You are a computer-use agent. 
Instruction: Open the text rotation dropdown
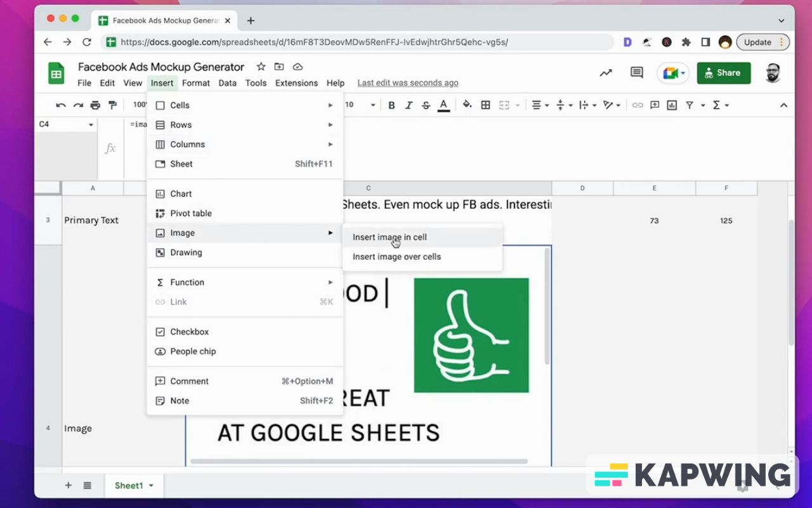point(612,105)
